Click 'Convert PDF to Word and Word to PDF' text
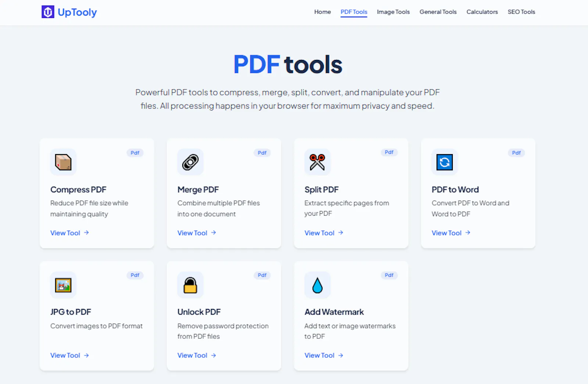The image size is (588, 384). 470,209
